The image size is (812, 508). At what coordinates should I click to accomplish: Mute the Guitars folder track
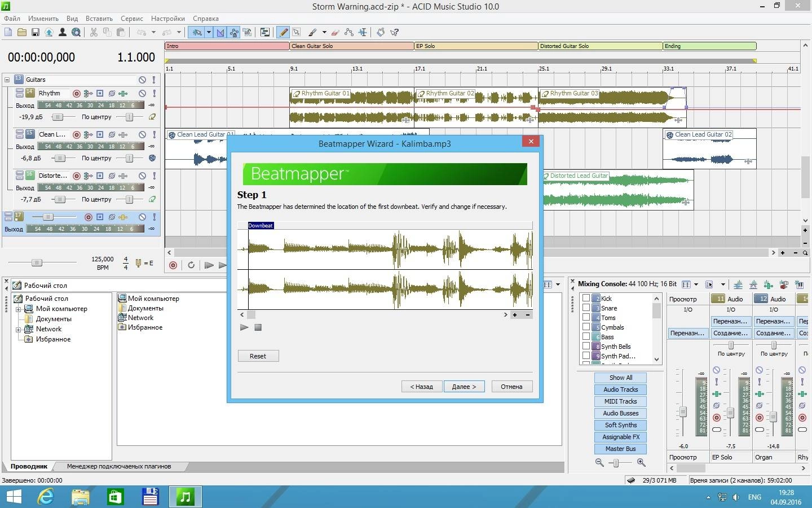142,80
